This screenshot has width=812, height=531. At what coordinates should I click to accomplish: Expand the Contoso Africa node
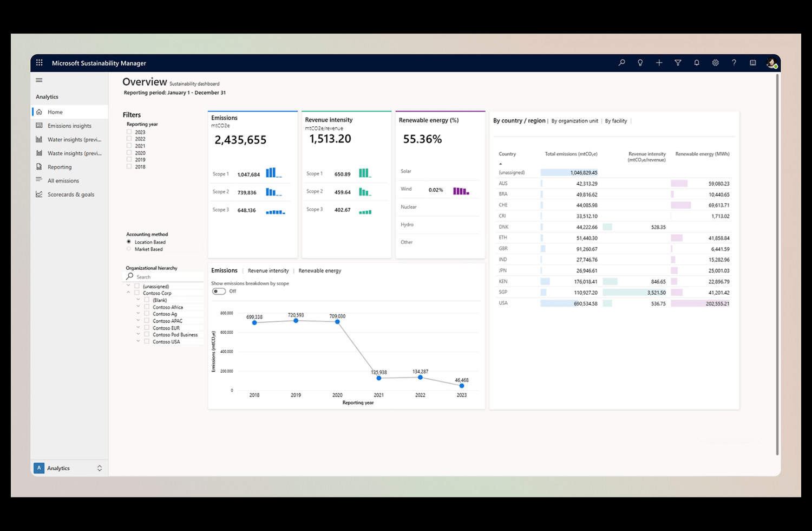pos(138,307)
